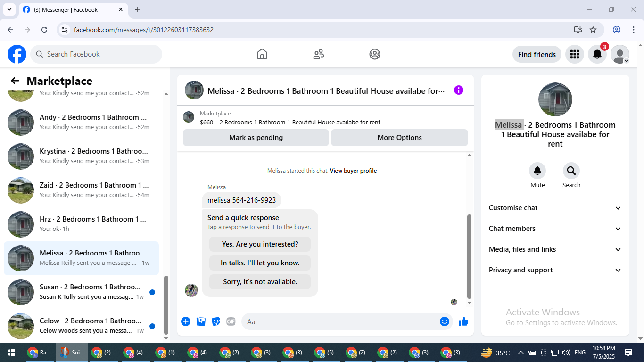Click the back arrow beside Marketplace
Screen dimensions: 644x362
tap(15, 81)
